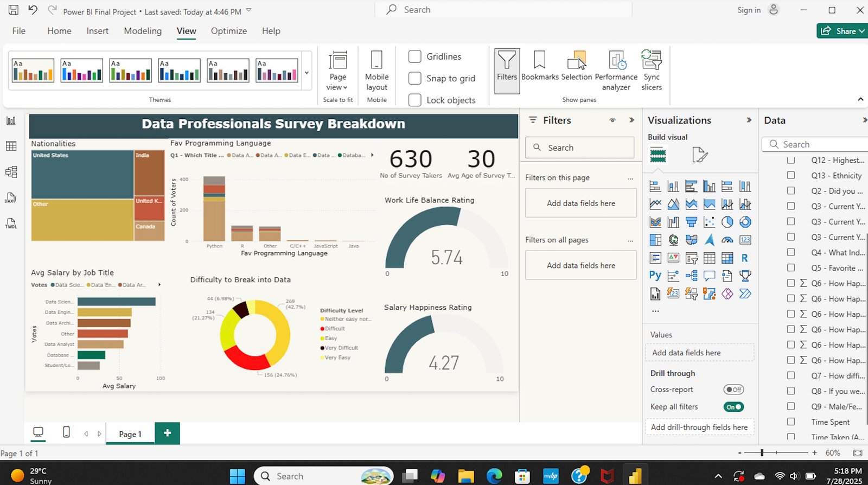This screenshot has width=868, height=485.
Task: Click the Filters pane search field
Action: (579, 148)
